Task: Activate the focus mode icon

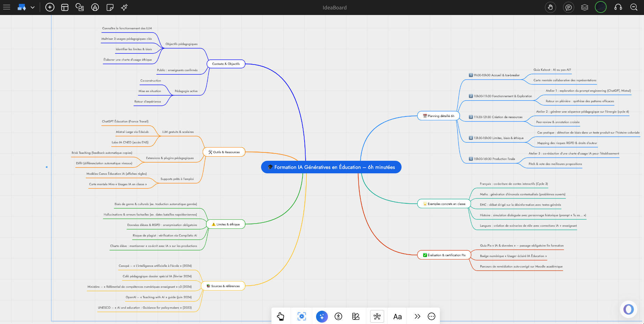Action: click(302, 316)
